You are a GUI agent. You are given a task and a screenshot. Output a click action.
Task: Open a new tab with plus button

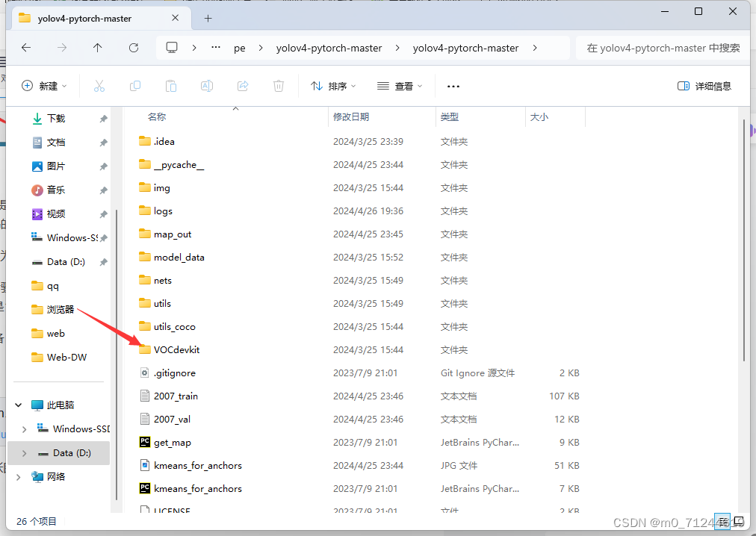click(x=208, y=19)
